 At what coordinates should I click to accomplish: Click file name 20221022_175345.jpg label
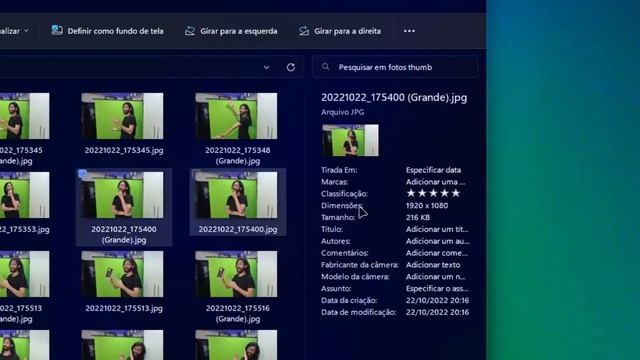[124, 150]
